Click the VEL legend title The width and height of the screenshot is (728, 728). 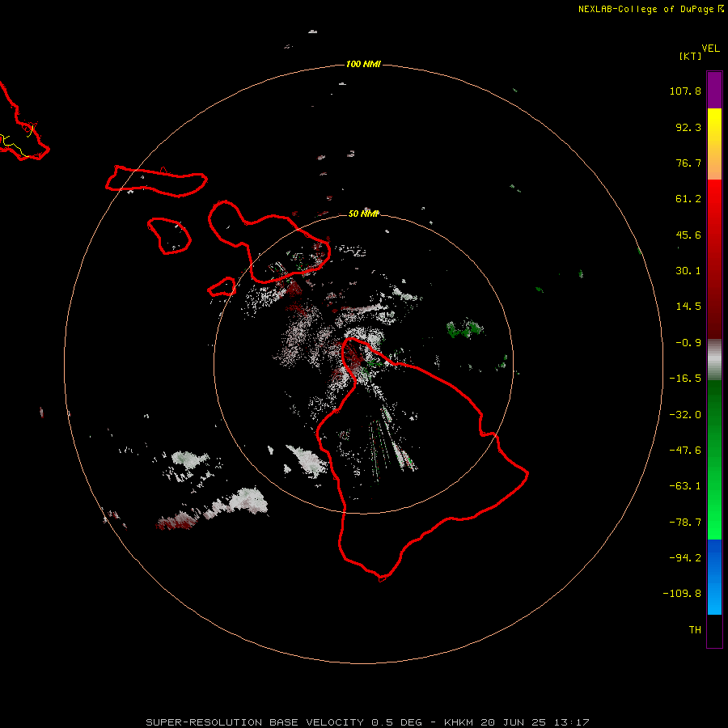point(710,48)
